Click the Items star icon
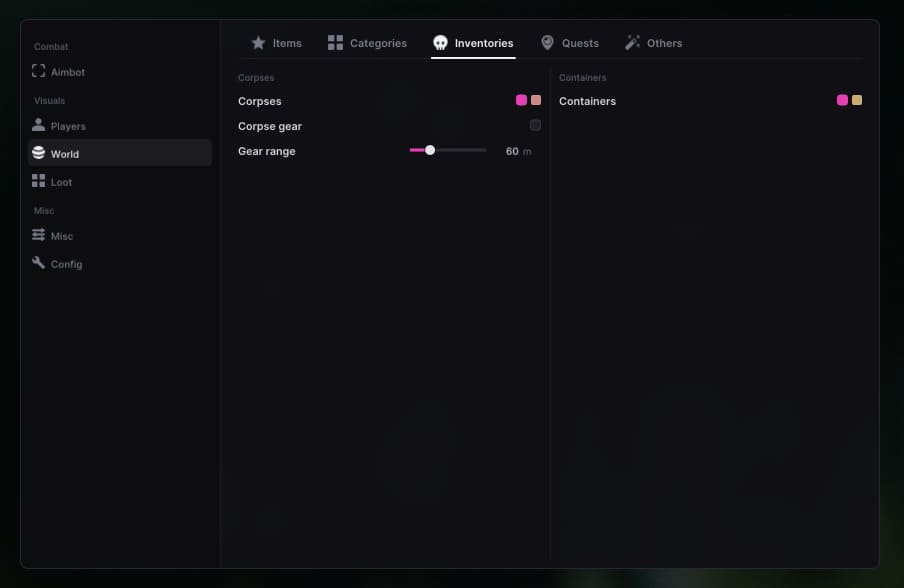 point(258,43)
